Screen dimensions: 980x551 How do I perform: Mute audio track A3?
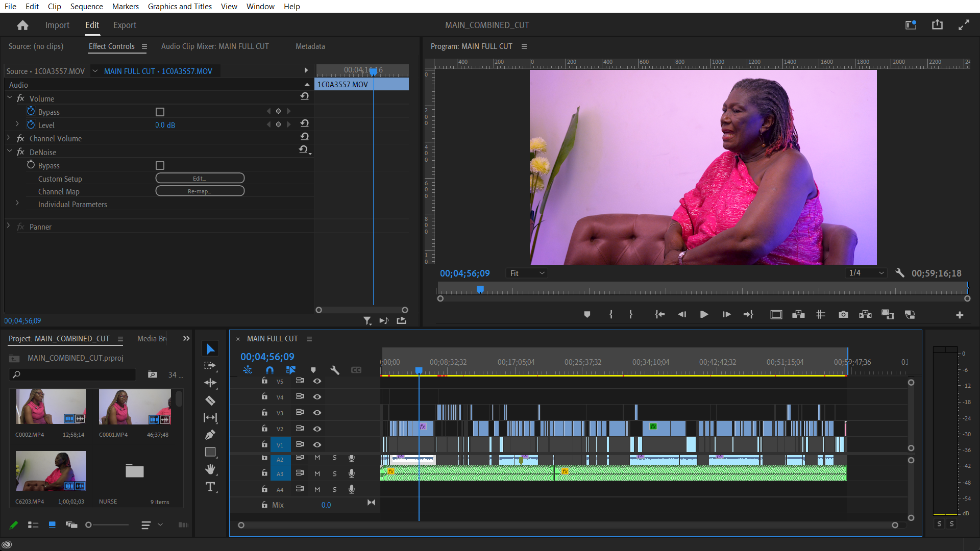317,473
